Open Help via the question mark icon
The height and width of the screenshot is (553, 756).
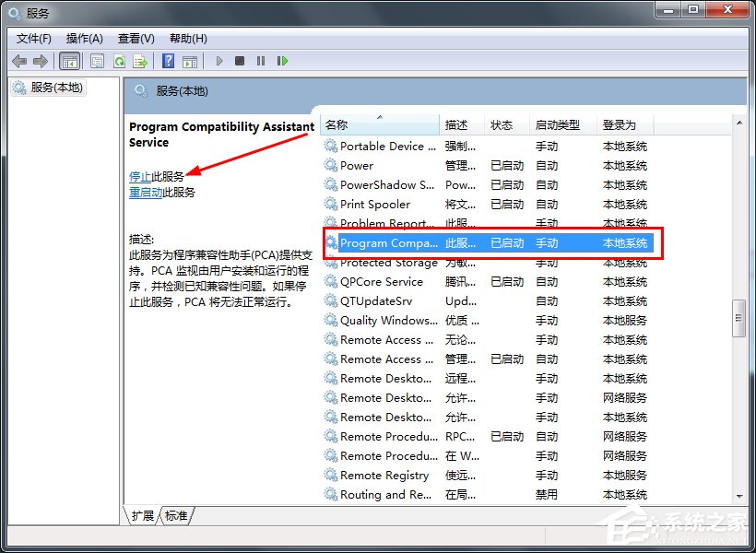click(168, 61)
